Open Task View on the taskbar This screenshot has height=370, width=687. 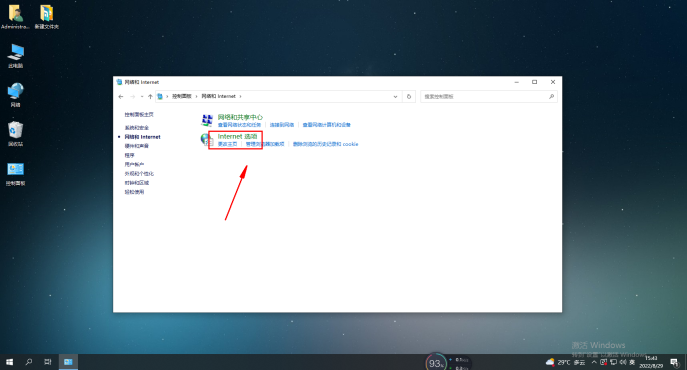pyautogui.click(x=48, y=362)
